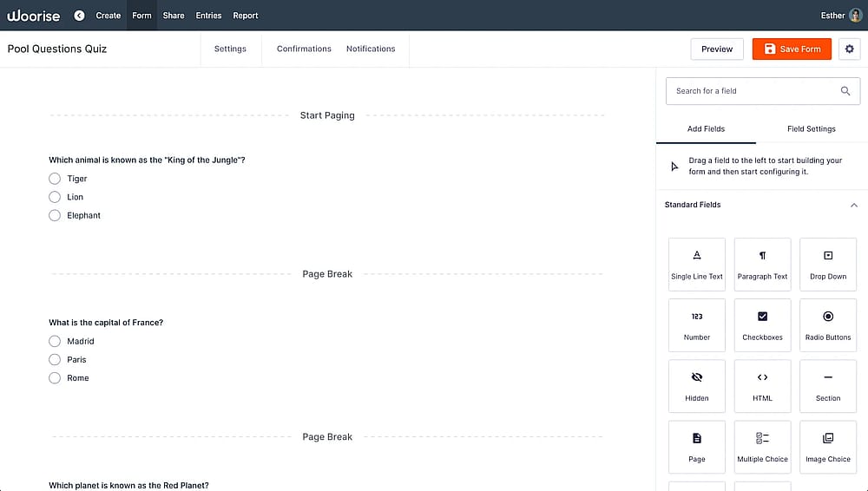
Task: Open Esther's profile avatar
Action: (x=856, y=16)
